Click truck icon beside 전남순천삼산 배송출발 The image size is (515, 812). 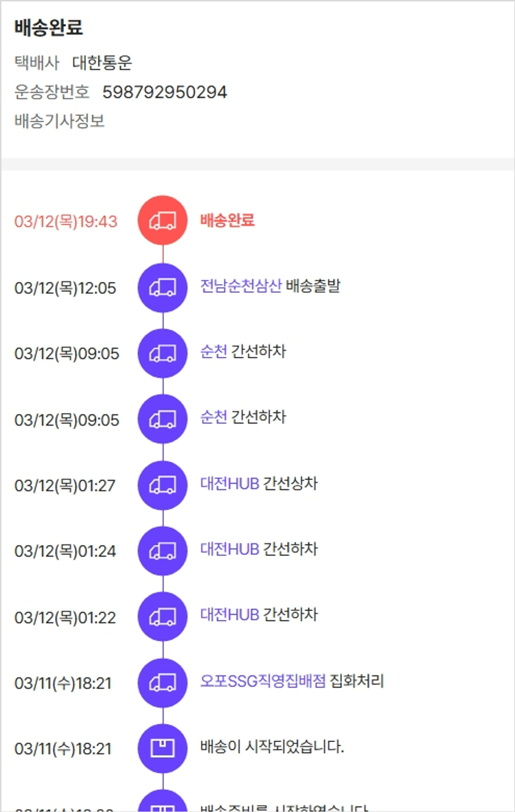pos(163,288)
